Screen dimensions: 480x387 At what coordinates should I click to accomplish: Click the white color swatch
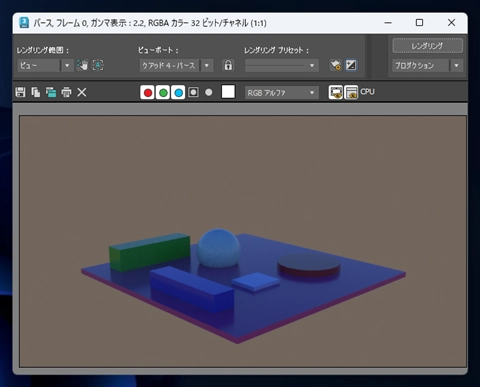pos(228,92)
